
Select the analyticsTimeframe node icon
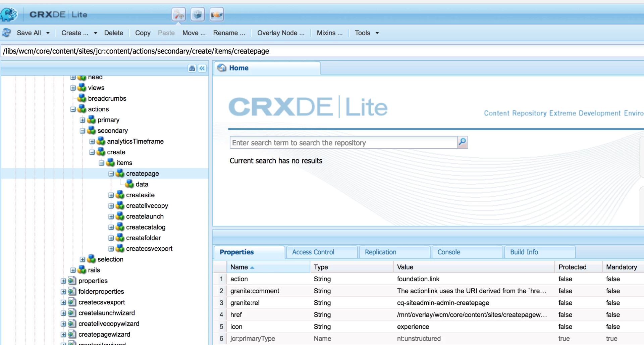(101, 141)
